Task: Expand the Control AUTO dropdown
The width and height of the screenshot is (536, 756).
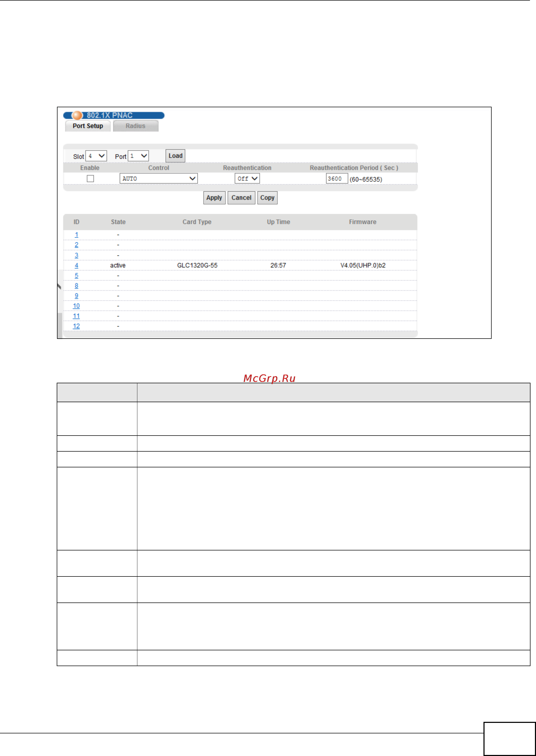Action: 158,179
